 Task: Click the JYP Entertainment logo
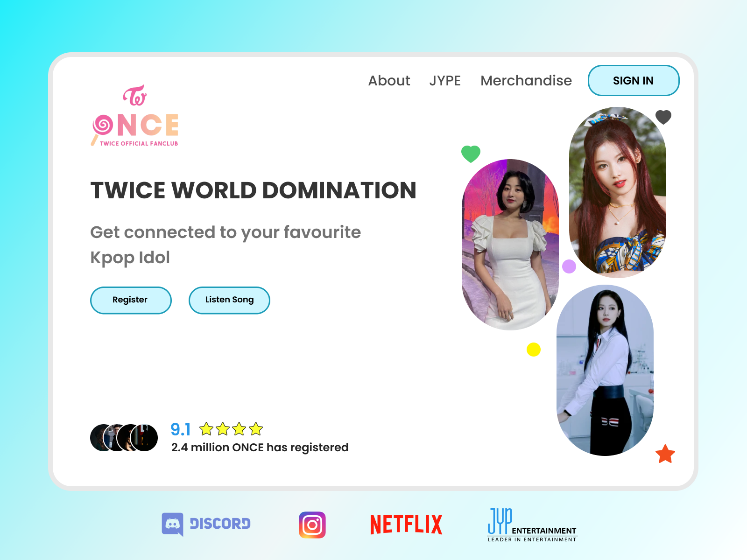point(532,525)
